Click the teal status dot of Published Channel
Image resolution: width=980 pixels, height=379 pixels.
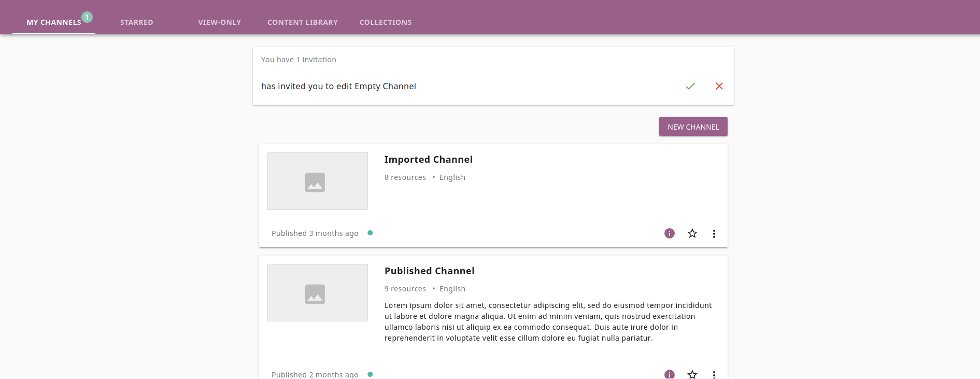370,374
